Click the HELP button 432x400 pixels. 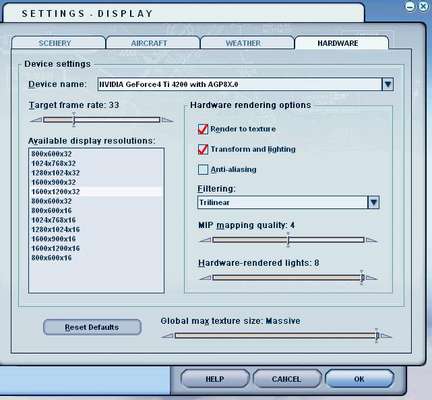[x=215, y=379]
